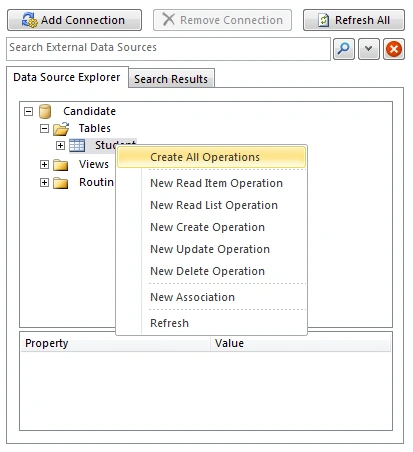Click the Refresh All button
Screen dimensions: 413x452
[x=354, y=20]
